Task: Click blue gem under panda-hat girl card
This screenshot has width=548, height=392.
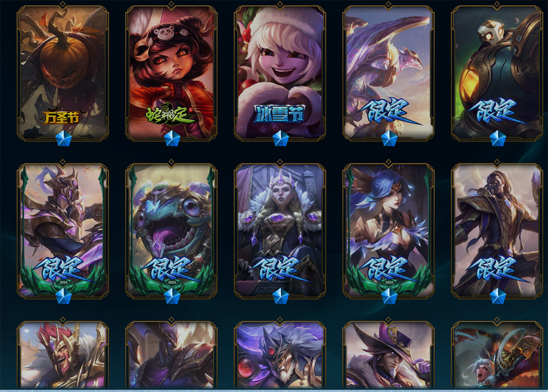Action: pyautogui.click(x=172, y=138)
